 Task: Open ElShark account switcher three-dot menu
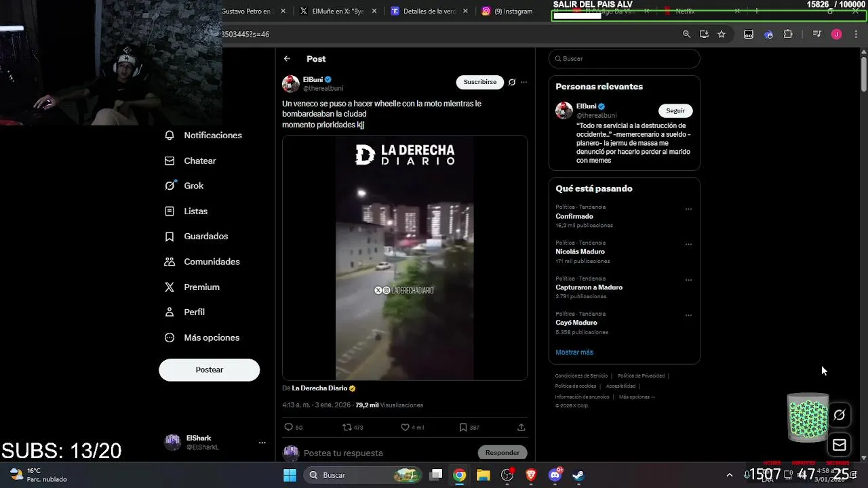[x=262, y=443]
